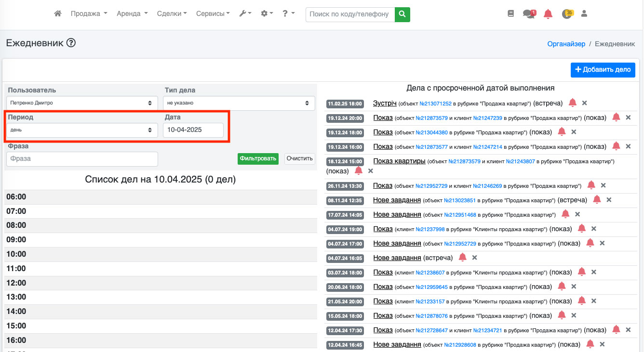Image resolution: width=644 pixels, height=352 pixels.
Task: Click the green search magnifier button
Action: pos(402,14)
